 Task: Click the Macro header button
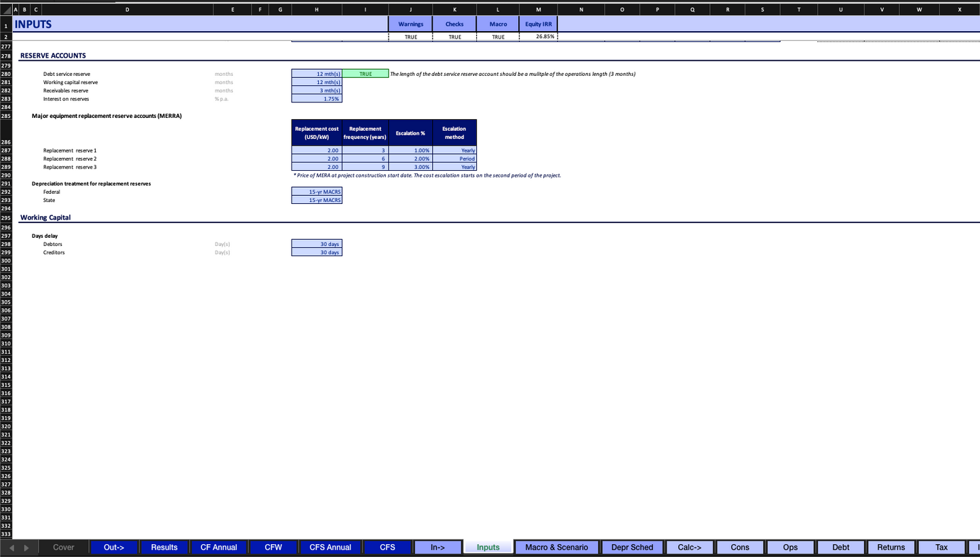tap(498, 24)
